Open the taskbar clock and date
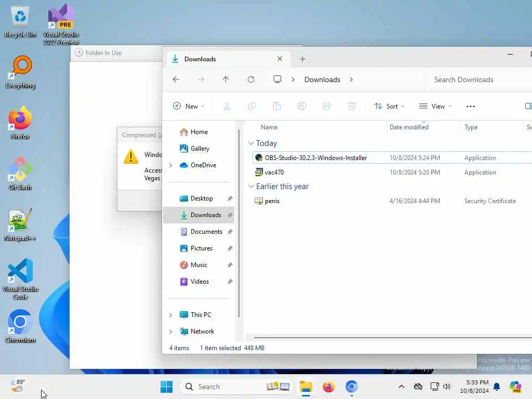This screenshot has width=532, height=399. 474,387
